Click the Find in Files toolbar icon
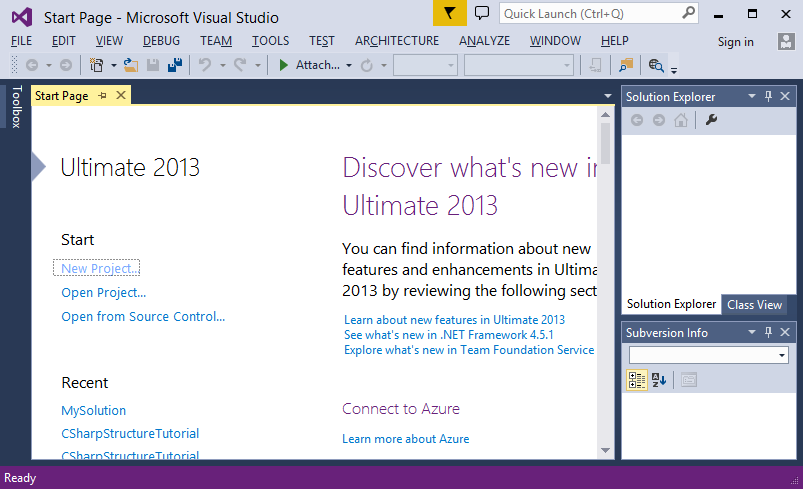Viewport: 803px width, 489px height. click(626, 65)
